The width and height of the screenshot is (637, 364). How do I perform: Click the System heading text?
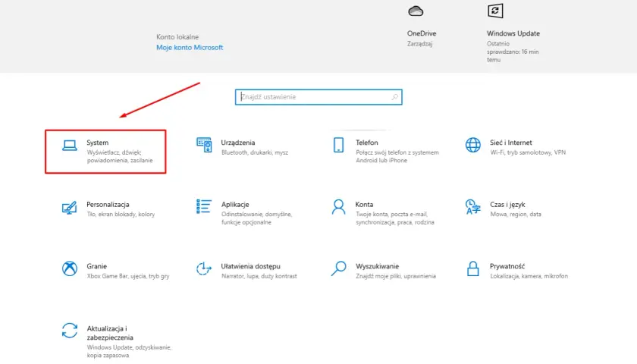[x=98, y=143]
